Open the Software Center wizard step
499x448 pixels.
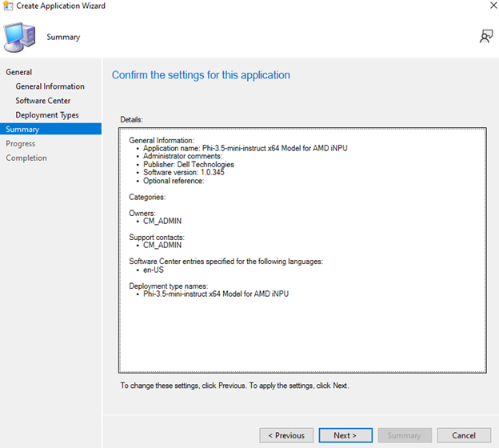[x=43, y=101]
